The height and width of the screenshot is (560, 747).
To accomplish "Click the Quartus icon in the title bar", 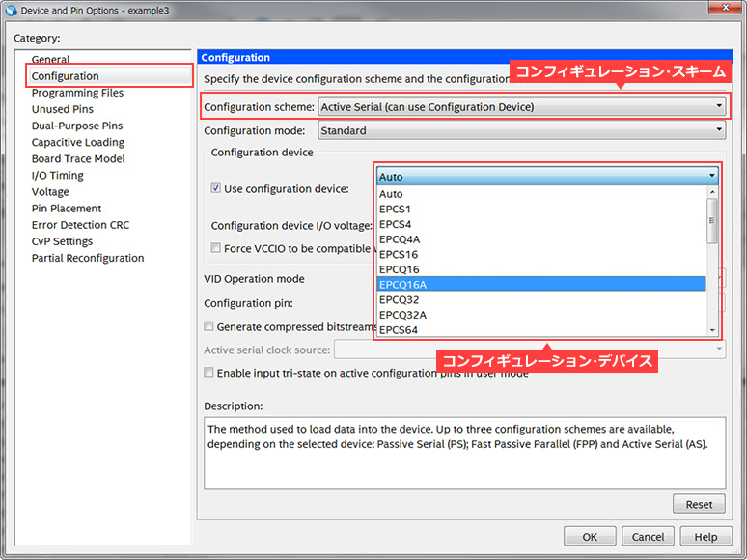I will (x=11, y=10).
